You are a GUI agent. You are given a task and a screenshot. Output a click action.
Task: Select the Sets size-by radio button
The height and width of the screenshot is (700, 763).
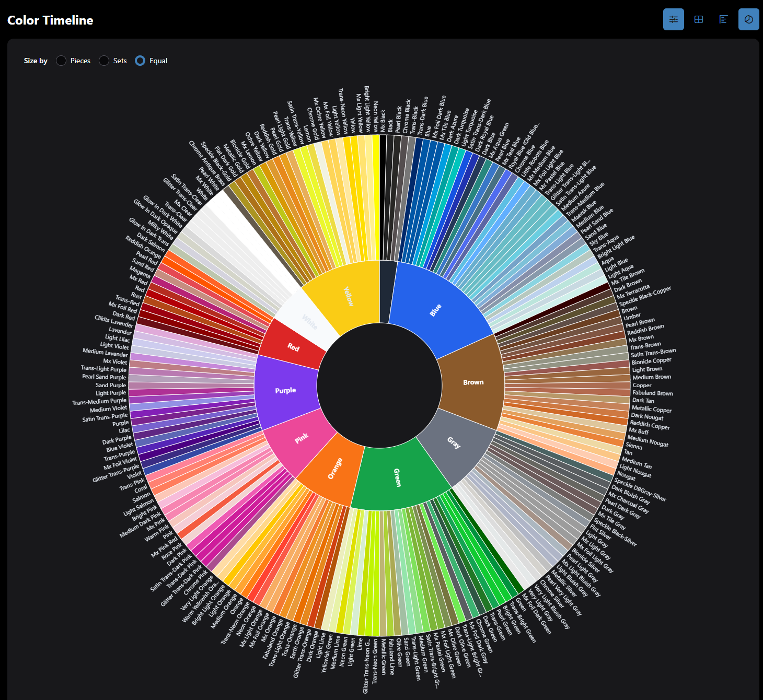[x=104, y=61]
